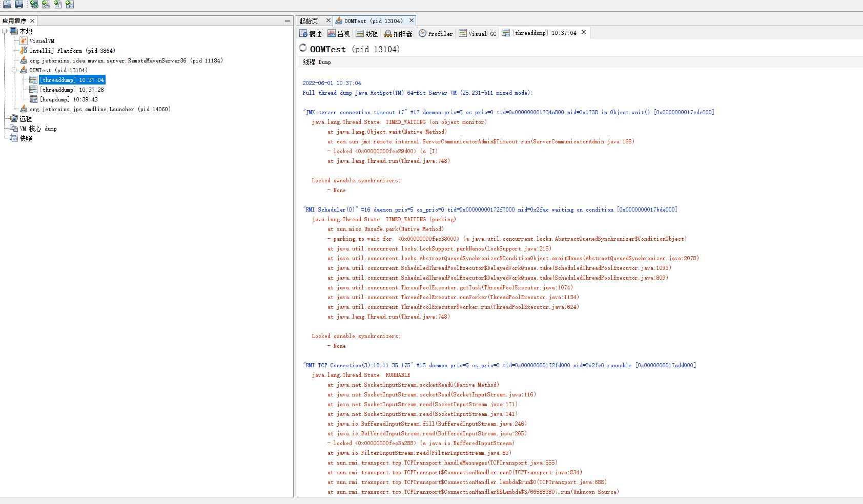The height and width of the screenshot is (504, 863).
Task: Select OOMTest (pid 13104) in the tree
Action: click(58, 70)
